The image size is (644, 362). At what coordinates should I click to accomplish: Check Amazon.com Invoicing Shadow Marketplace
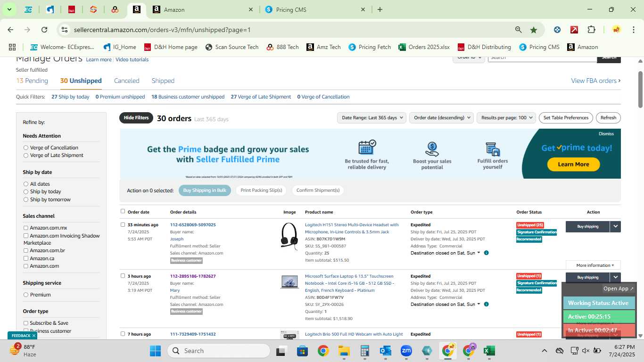click(x=26, y=236)
